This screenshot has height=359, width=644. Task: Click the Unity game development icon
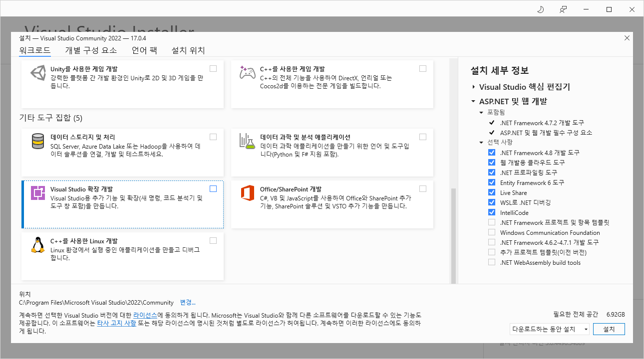click(38, 73)
